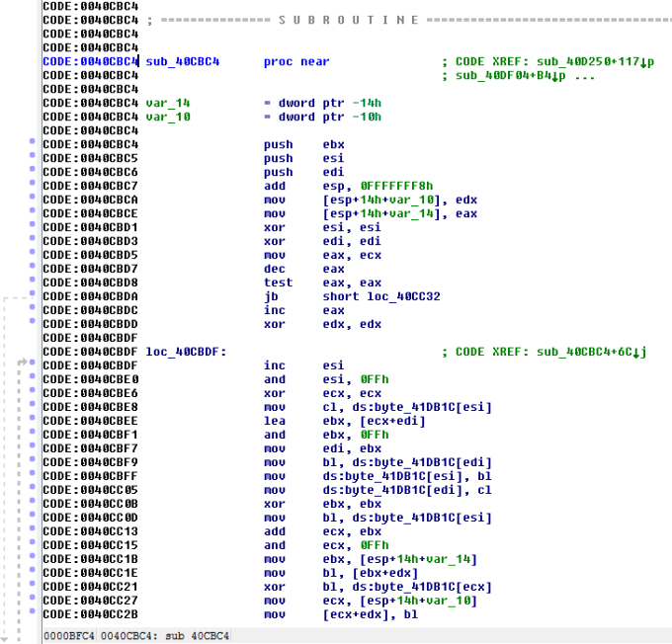Click the SUBROUTINE separator comment line
Screen dimensions: 672x644
click(409, 20)
